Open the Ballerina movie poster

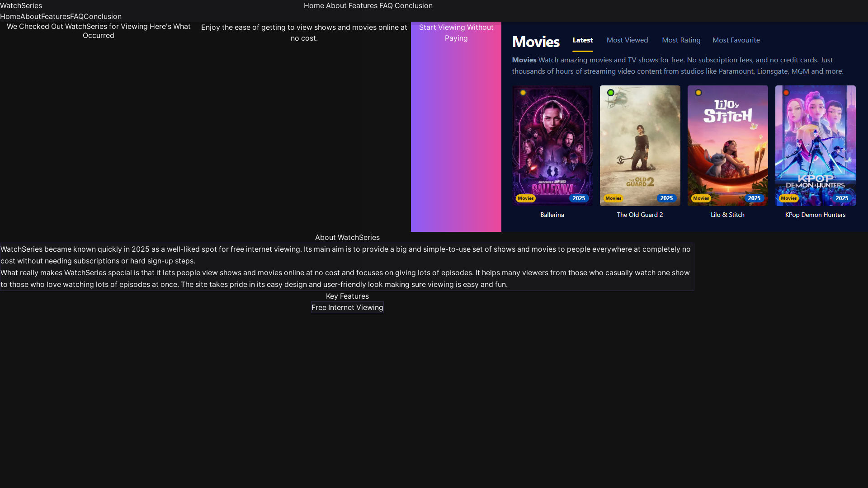(552, 145)
